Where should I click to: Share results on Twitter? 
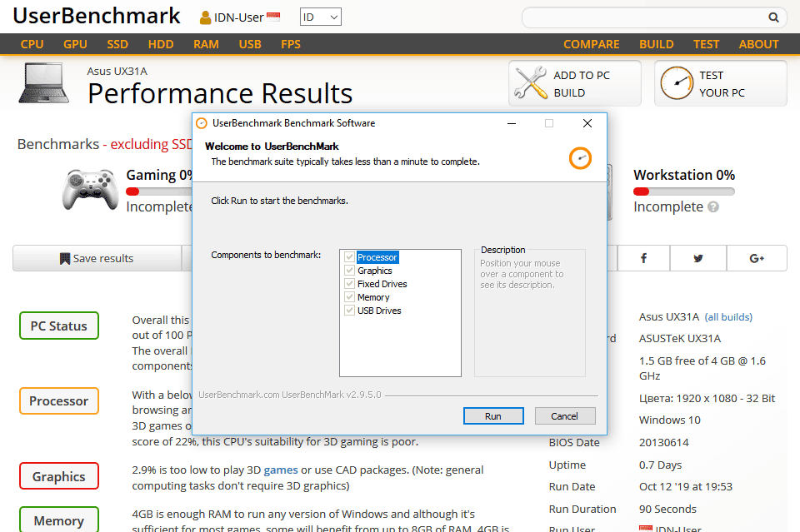(698, 258)
